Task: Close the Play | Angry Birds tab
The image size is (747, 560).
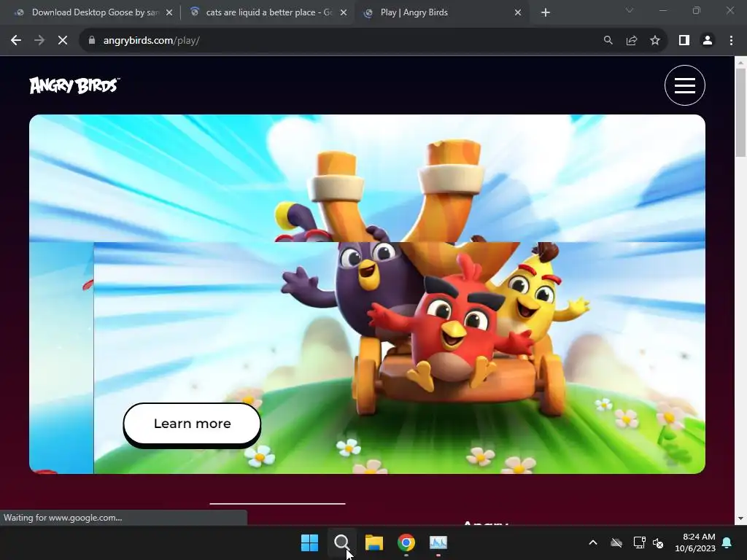Action: pyautogui.click(x=518, y=12)
